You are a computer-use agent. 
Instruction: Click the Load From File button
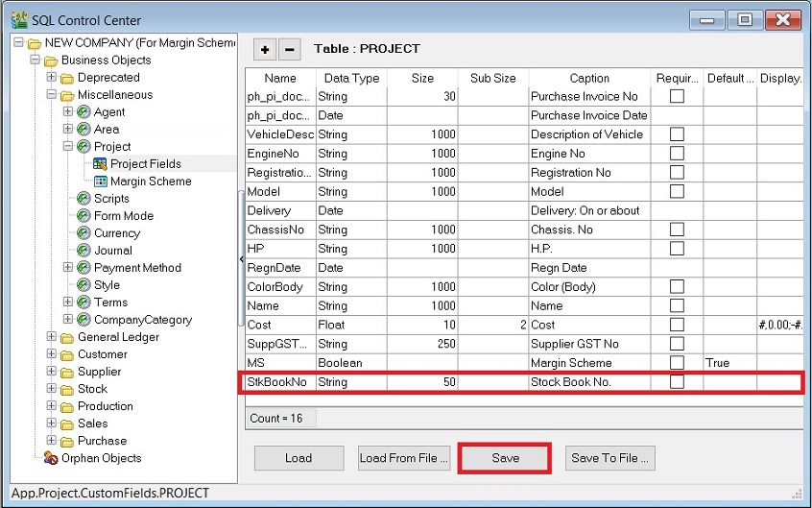(404, 458)
